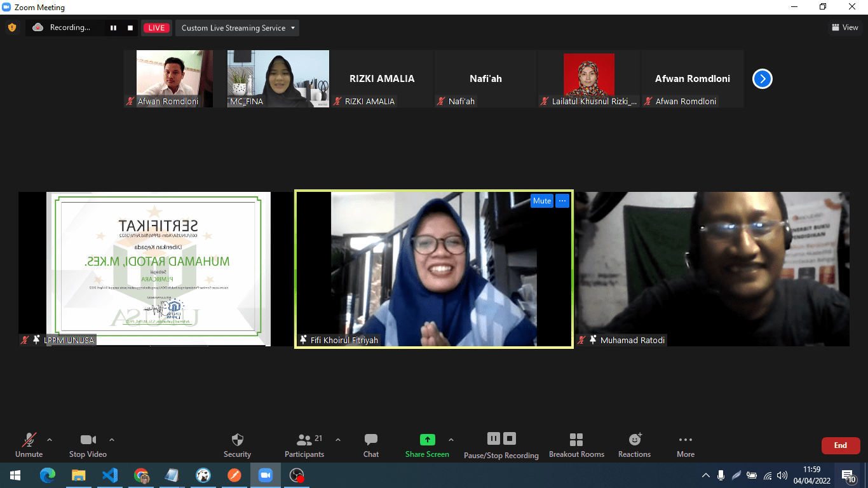Open the Reactions menu
The height and width of the screenshot is (488, 868).
[x=634, y=440]
